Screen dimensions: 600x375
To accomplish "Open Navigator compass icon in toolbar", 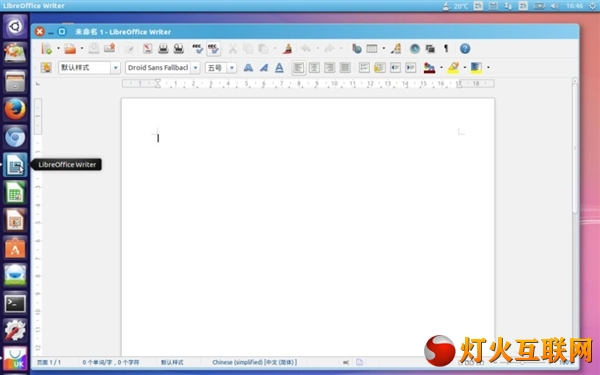I will [x=415, y=49].
